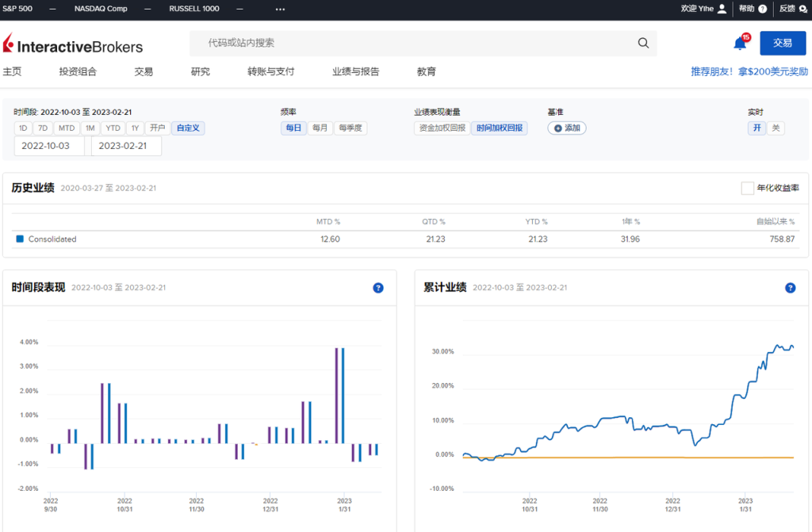812x532 pixels.
Task: Open the 业绩与报告 menu
Action: point(355,71)
